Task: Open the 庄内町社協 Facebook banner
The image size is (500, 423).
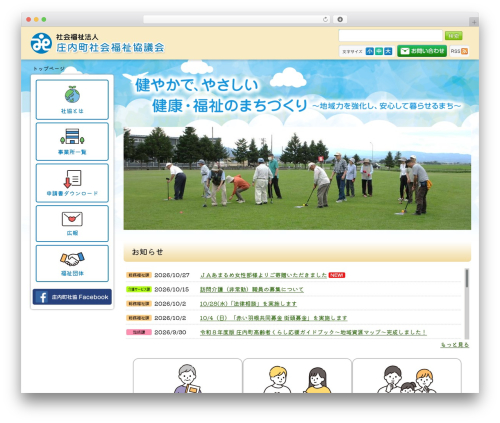Action: [72, 297]
